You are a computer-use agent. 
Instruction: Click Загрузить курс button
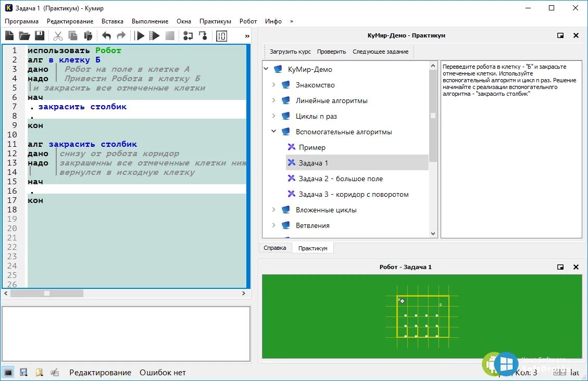(290, 52)
